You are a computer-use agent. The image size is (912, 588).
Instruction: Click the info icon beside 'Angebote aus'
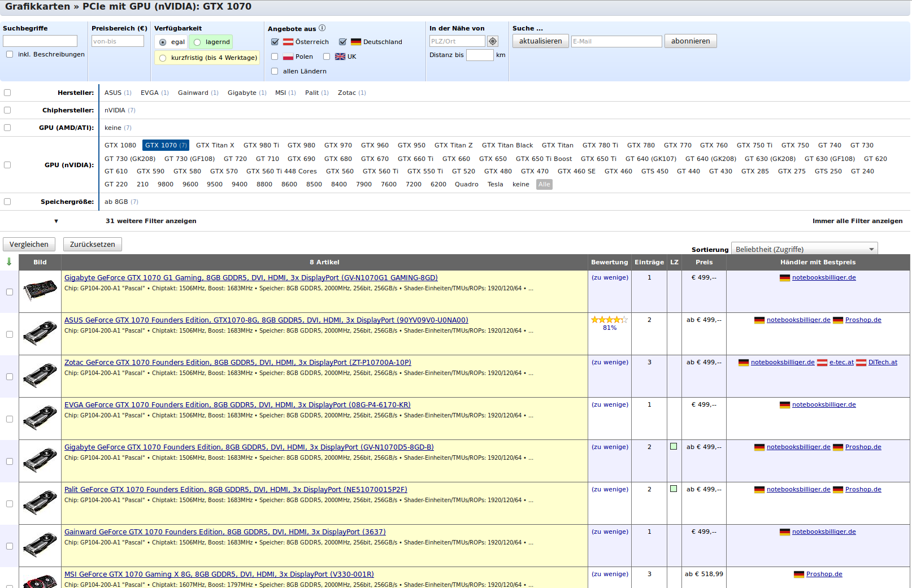coord(322,28)
